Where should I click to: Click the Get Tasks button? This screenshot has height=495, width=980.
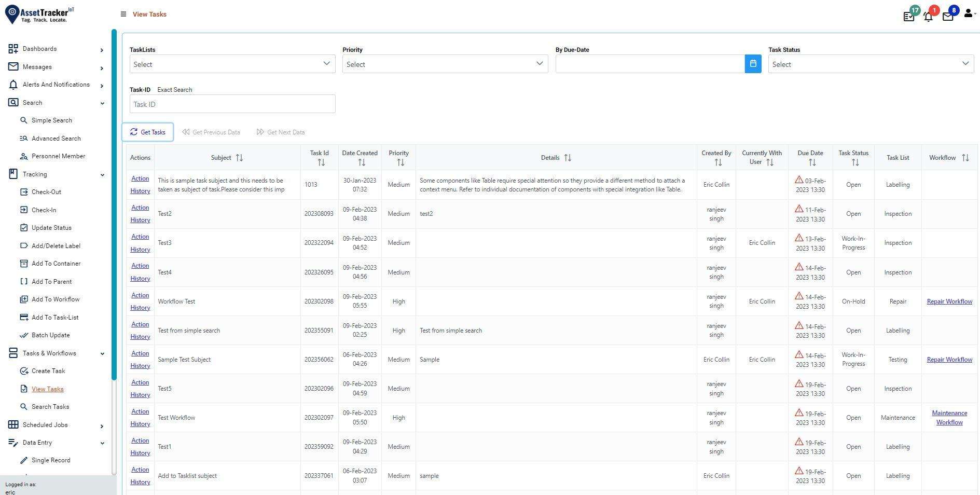coord(147,132)
